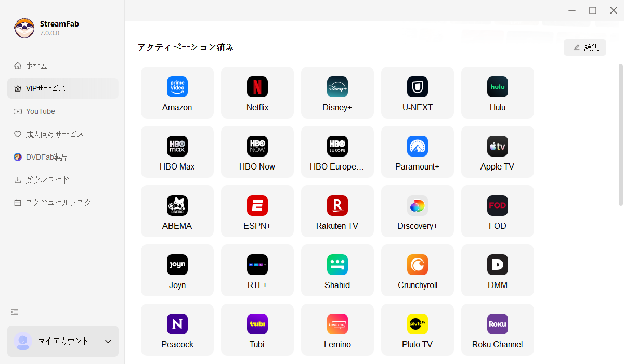Collapse the sidebar with the menu toggle icon
Screen dimensions: 624x364
(15, 312)
